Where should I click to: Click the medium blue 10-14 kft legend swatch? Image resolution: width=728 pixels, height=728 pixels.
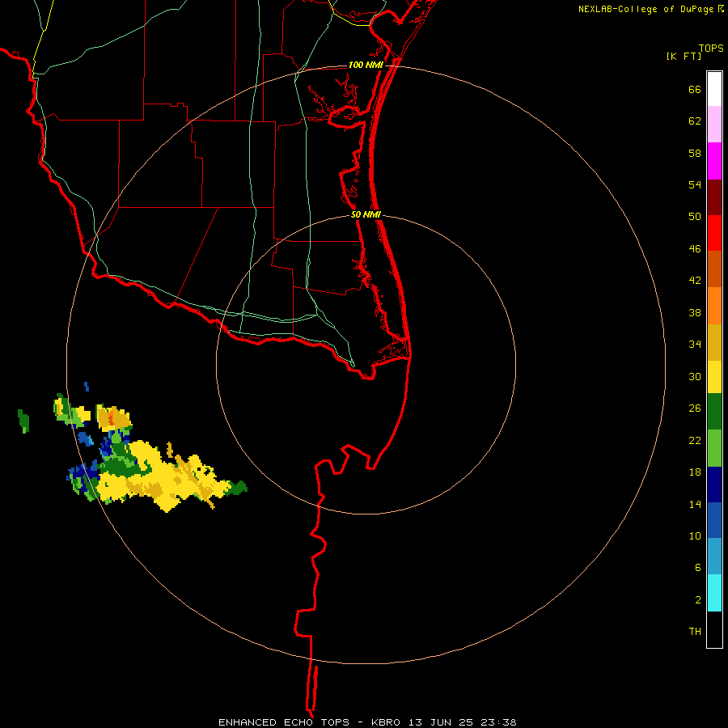pyautogui.click(x=714, y=520)
